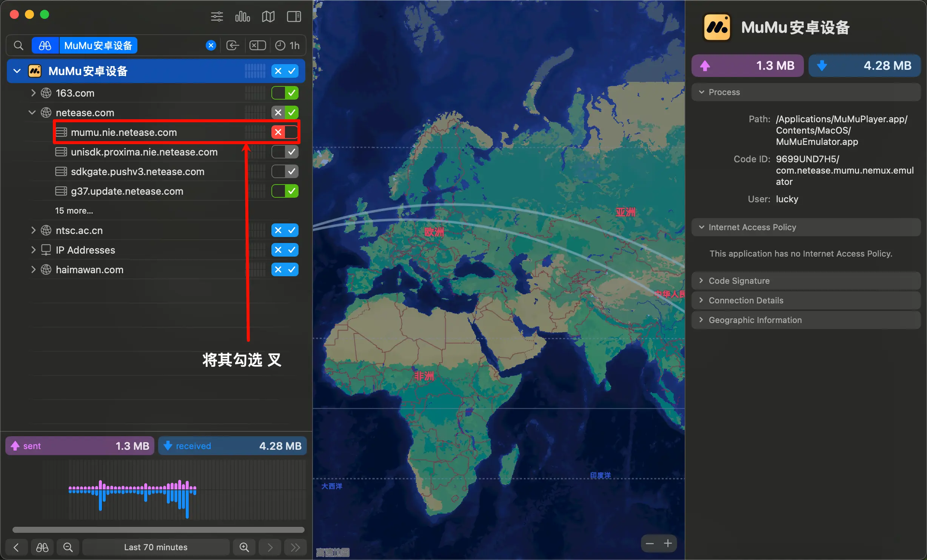Click the search magnifier icon
927x560 pixels.
pos(18,46)
